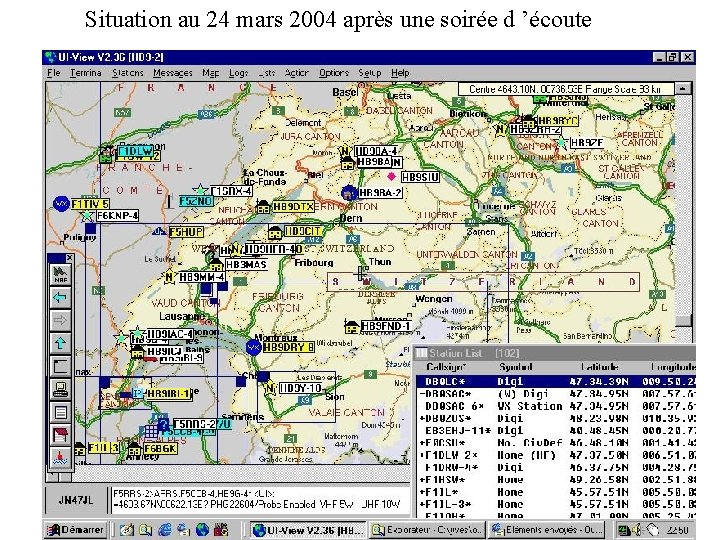Open the File menu
This screenshot has width=720, height=540.
53,73
